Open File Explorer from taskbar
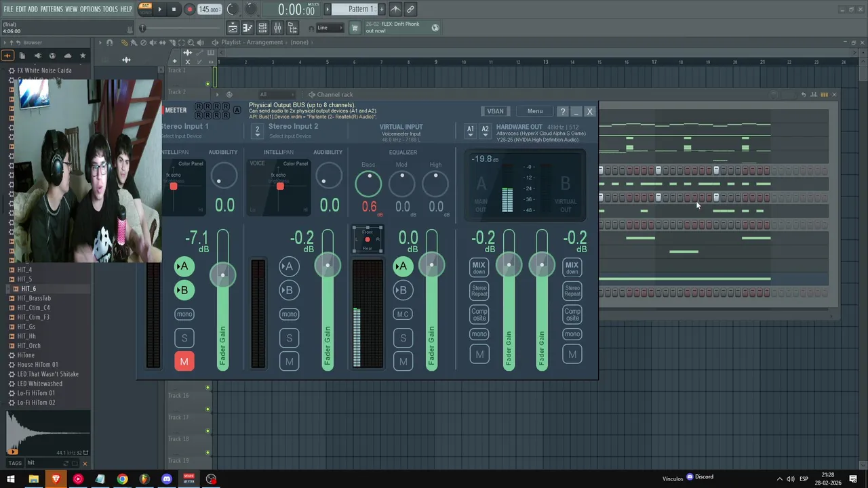 (33, 479)
